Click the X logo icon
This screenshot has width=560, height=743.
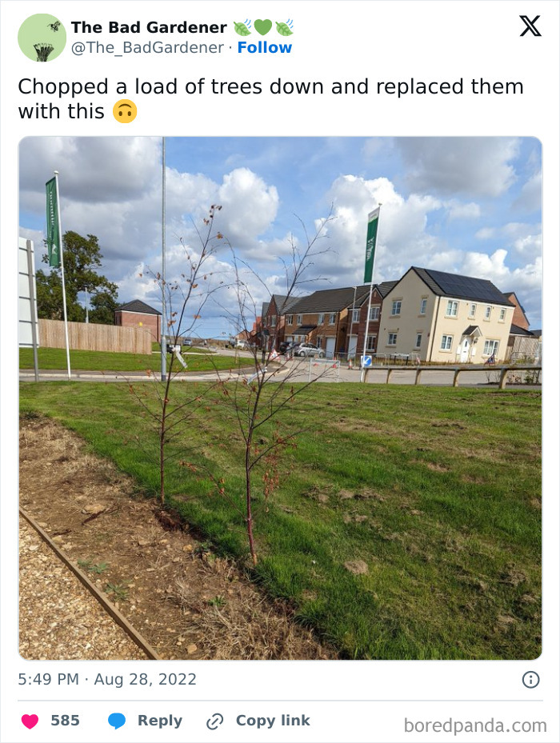click(530, 26)
